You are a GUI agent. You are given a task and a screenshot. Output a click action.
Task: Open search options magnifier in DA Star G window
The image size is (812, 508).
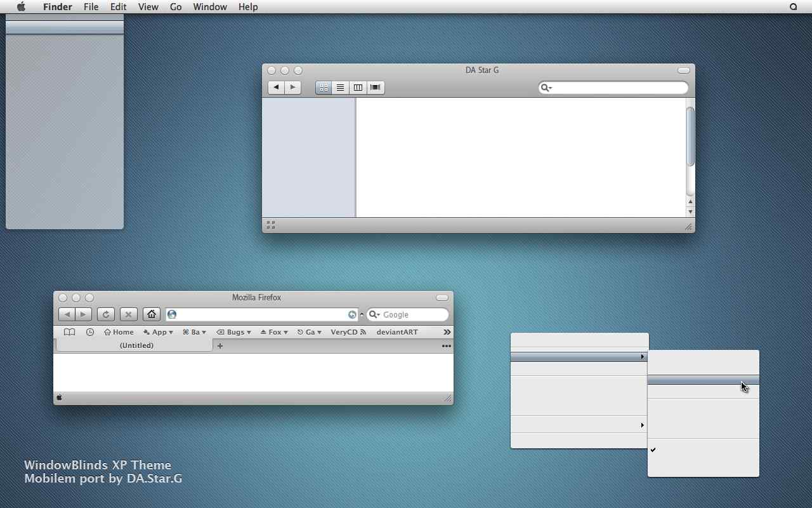(x=546, y=88)
